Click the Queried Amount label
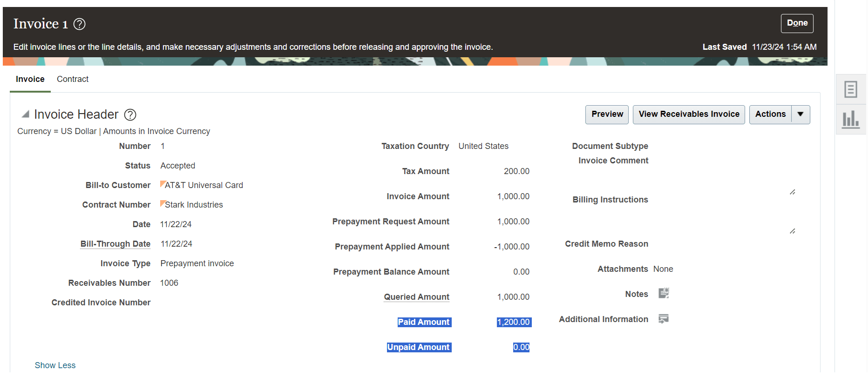 point(417,297)
